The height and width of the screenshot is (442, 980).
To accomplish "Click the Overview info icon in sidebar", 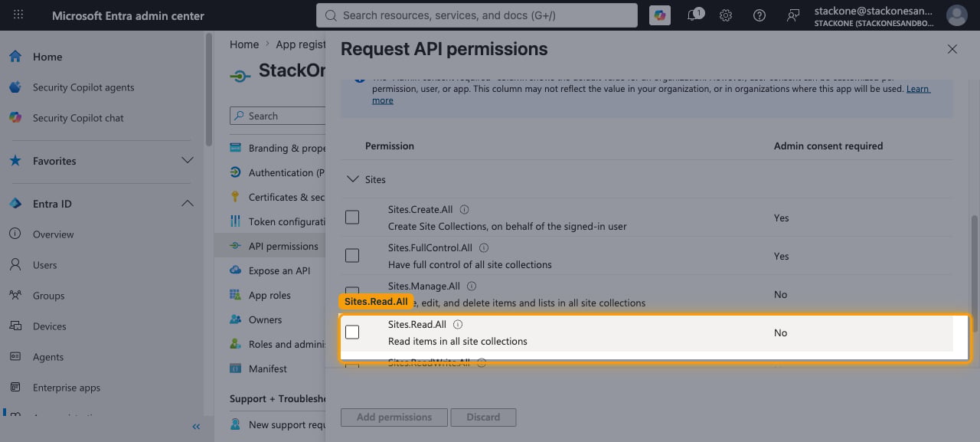I will [15, 234].
